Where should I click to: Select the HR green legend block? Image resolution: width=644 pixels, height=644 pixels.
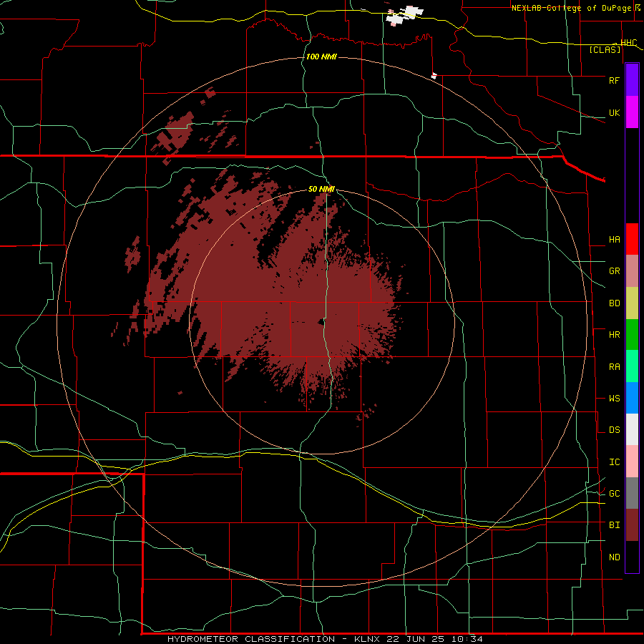632,334
